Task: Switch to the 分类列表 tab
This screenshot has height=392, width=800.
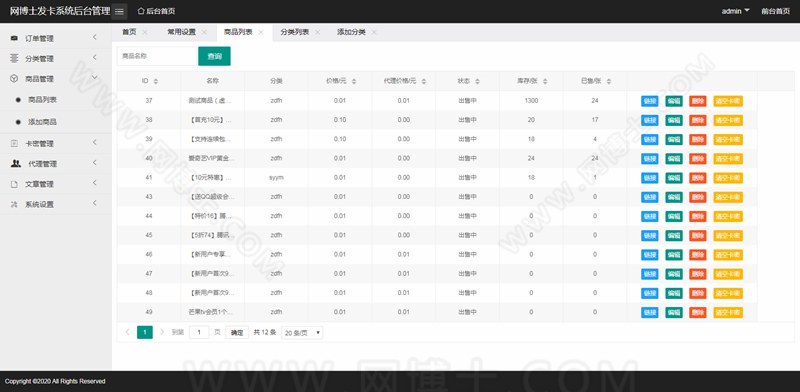Action: tap(295, 32)
